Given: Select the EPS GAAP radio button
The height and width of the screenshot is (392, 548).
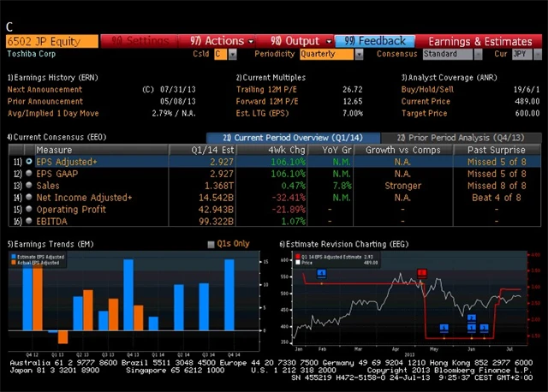Looking at the screenshot, I should (29, 173).
